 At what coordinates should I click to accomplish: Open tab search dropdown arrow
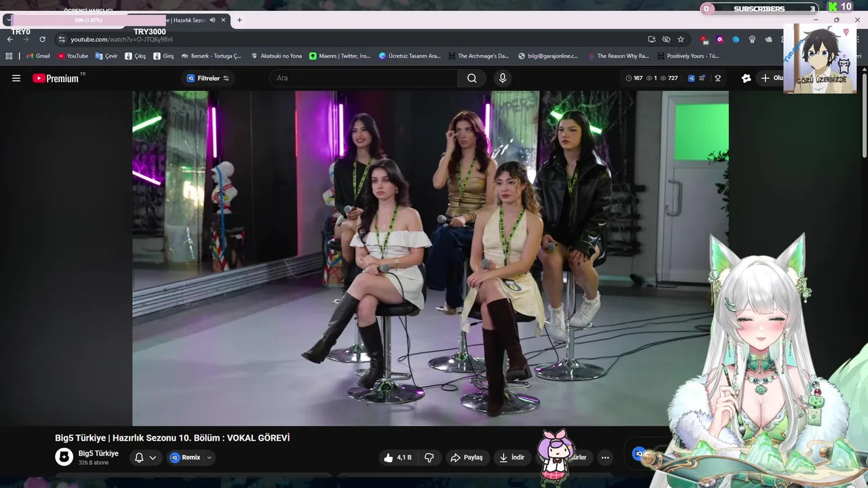[x=7, y=20]
